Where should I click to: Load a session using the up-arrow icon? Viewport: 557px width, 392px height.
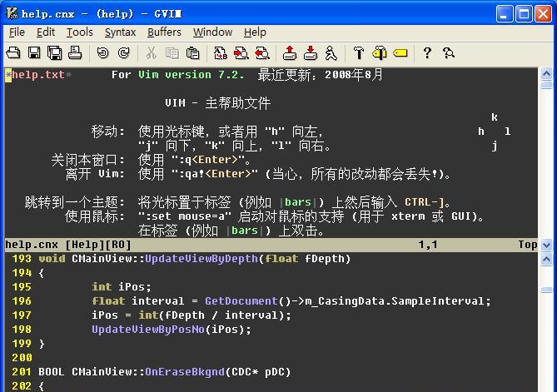tap(290, 53)
